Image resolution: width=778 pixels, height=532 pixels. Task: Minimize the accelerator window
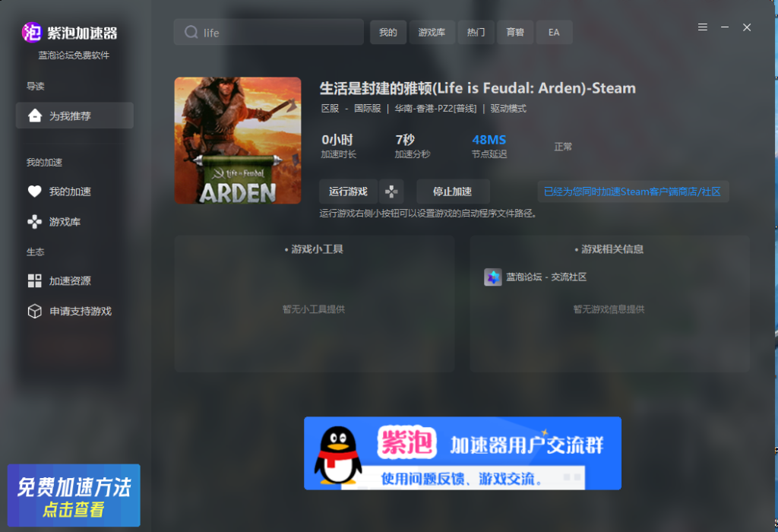[725, 27]
